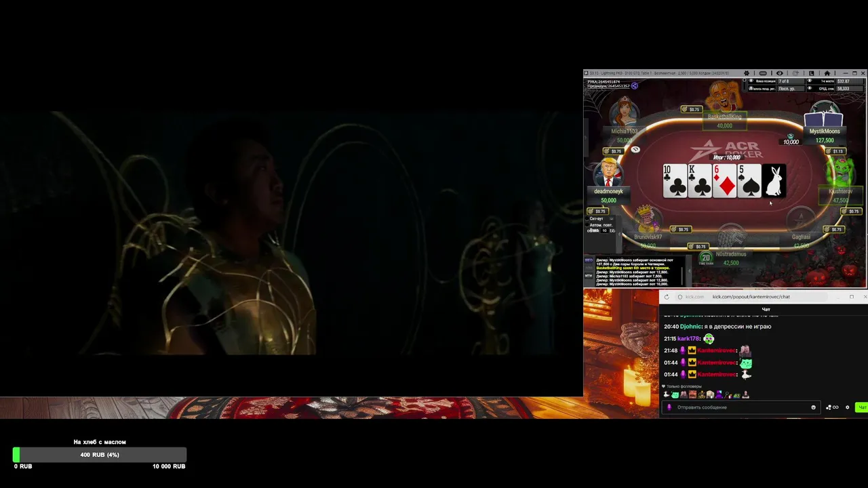Image resolution: width=868 pixels, height=488 pixels.
Task: Click goose emote in quick emote row
Action: [x=667, y=394]
